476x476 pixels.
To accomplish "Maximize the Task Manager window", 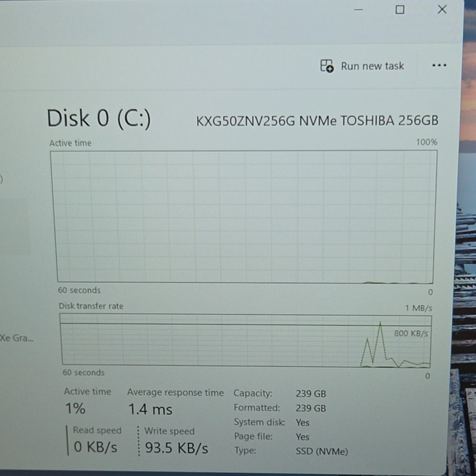I will coord(400,10).
